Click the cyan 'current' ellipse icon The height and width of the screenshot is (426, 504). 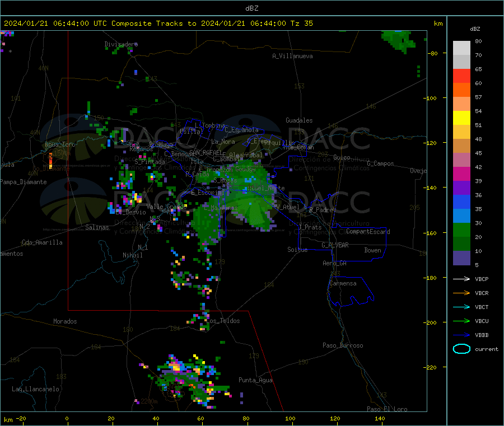click(x=461, y=349)
